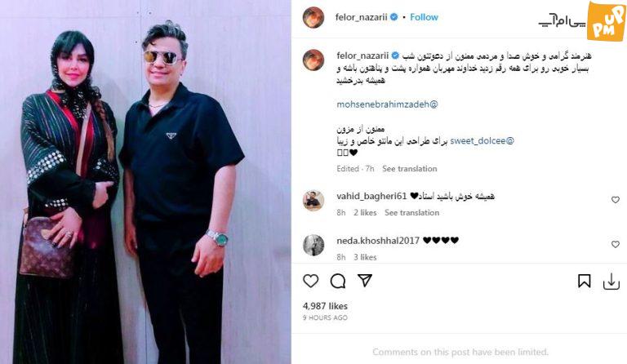Like the post with the heart icon
Screen dimensions: 627x364
pos(311,281)
